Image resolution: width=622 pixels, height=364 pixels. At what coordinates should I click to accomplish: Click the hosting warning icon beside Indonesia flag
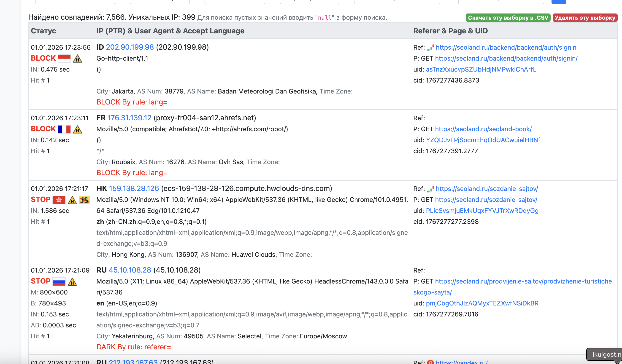pyautogui.click(x=78, y=59)
